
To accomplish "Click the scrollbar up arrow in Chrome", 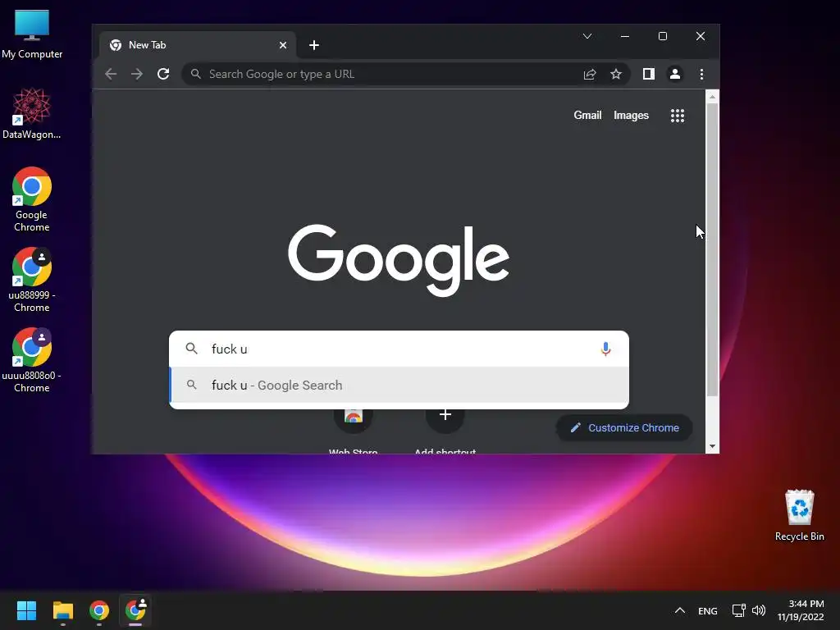I will 712,97.
